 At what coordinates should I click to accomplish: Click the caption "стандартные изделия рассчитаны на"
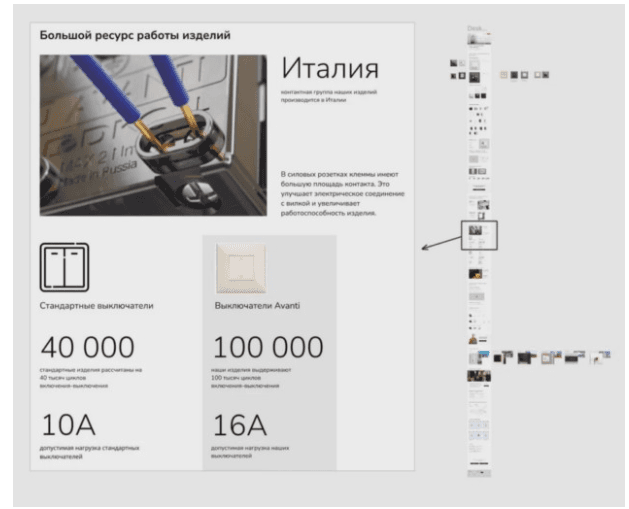click(x=91, y=370)
